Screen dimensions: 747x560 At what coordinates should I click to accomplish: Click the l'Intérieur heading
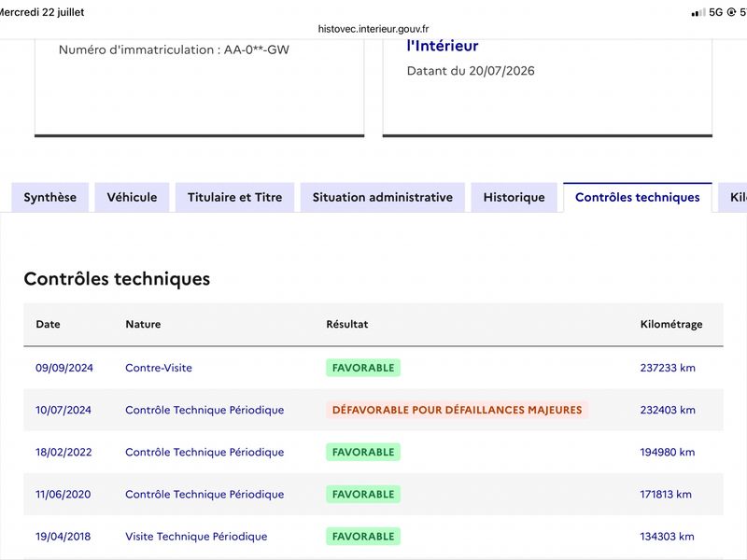(442, 46)
